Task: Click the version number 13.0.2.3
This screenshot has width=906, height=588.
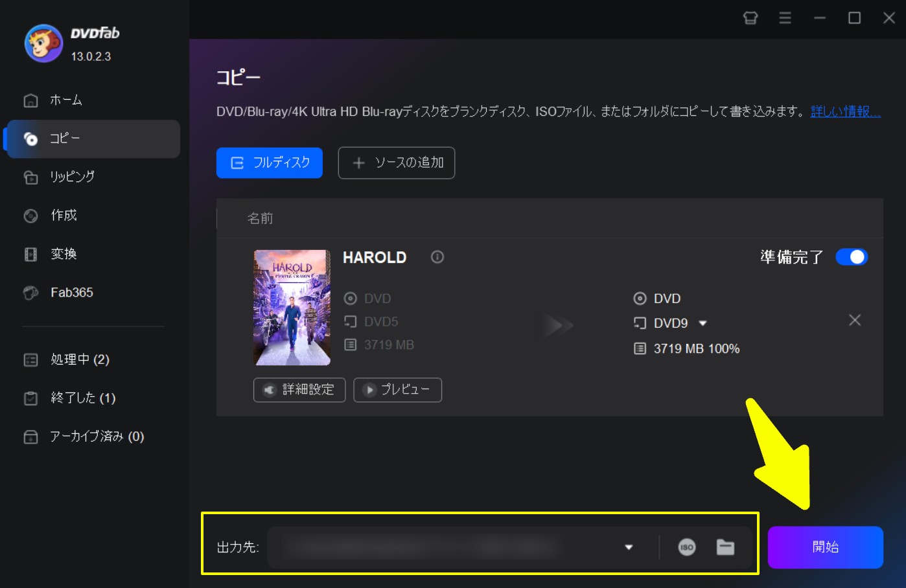Action: 91,56
